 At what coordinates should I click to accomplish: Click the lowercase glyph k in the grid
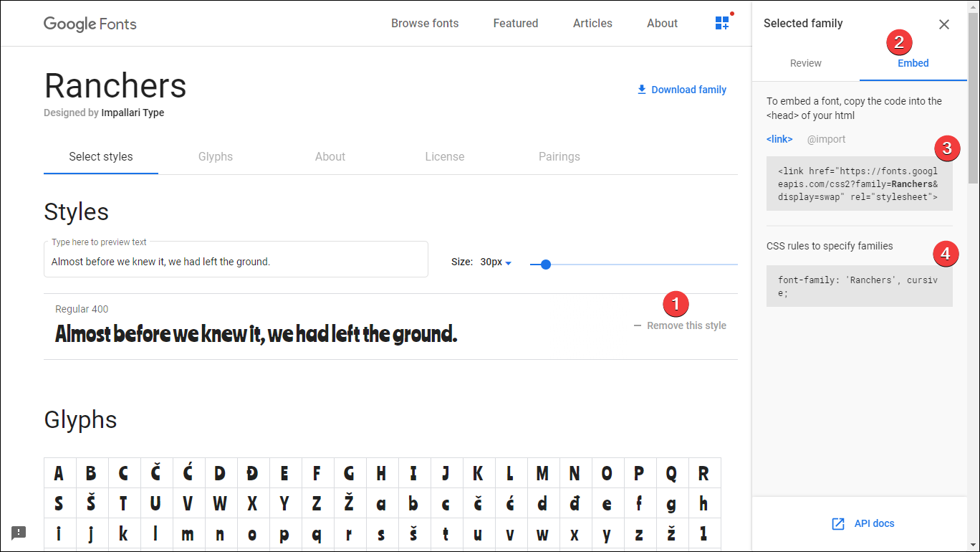pos(124,533)
